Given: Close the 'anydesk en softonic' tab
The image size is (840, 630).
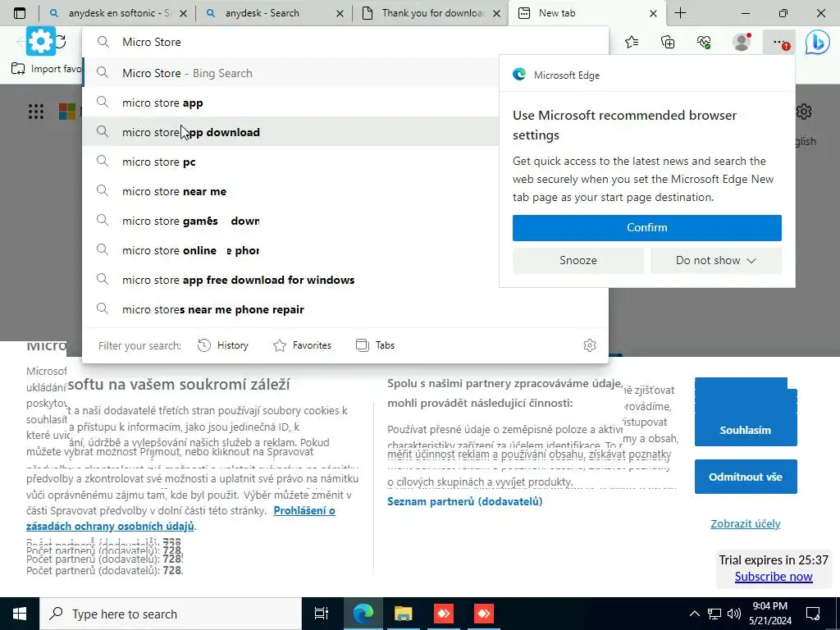Looking at the screenshot, I should pos(183,13).
